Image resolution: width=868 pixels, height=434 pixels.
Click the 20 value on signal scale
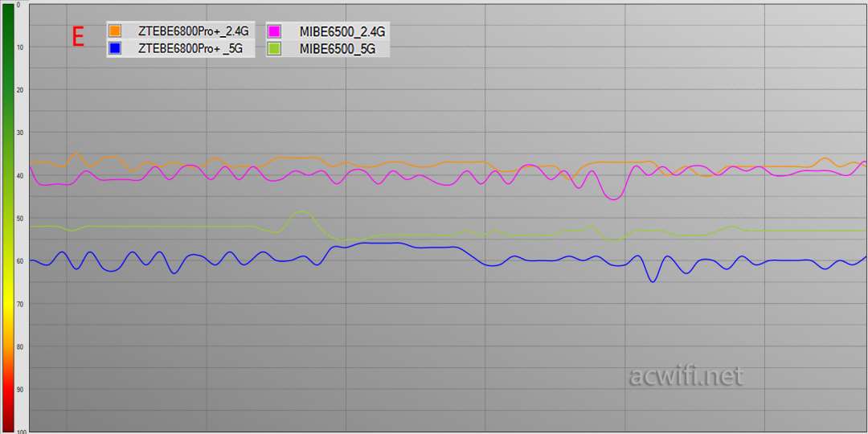pos(19,90)
